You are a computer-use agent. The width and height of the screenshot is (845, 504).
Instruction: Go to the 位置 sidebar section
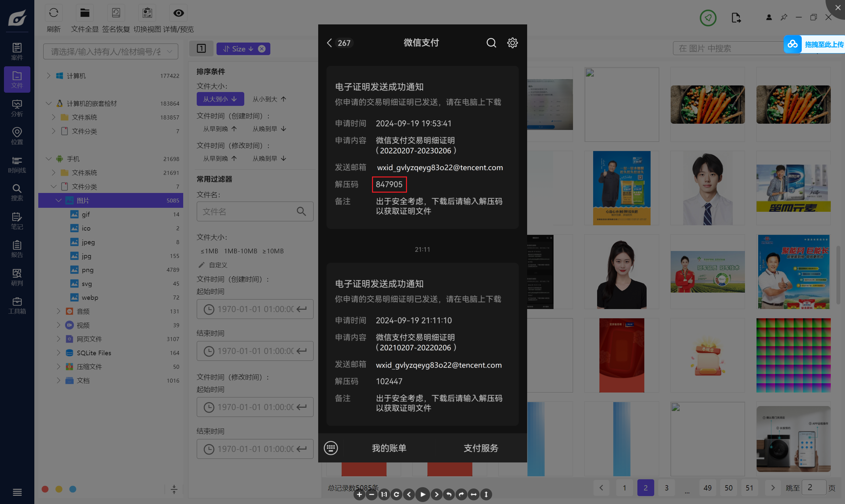point(17,136)
